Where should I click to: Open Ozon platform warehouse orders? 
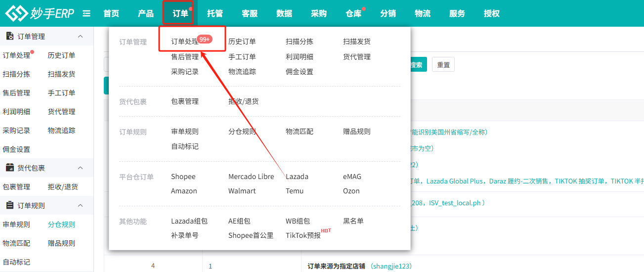(351, 191)
